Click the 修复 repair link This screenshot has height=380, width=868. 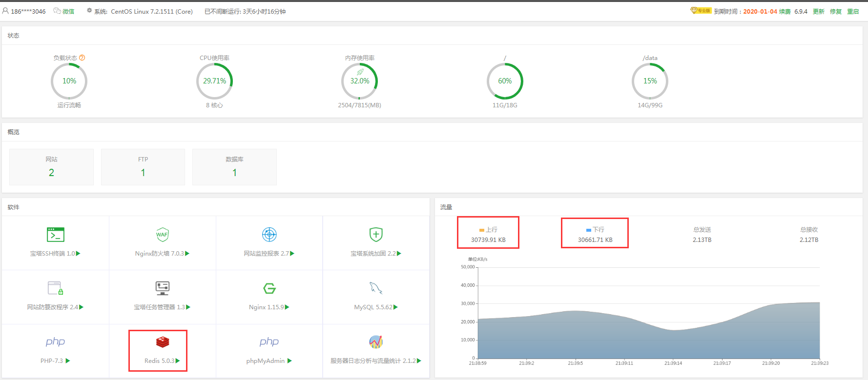[836, 11]
